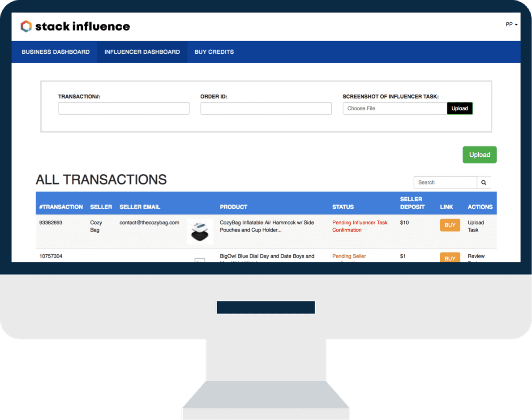Click the green Upload button
This screenshot has width=532, height=420.
[480, 154]
